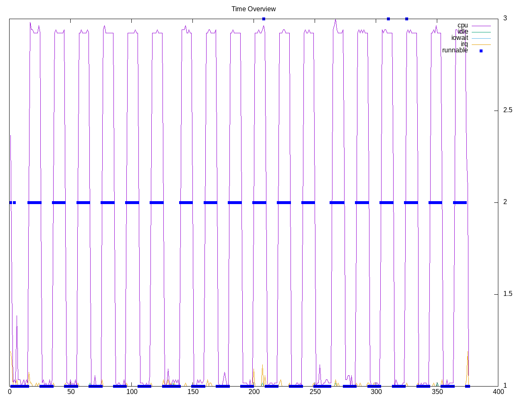The height and width of the screenshot is (399, 532).
Task: Click the "cpu" legend label
Action: (462, 25)
